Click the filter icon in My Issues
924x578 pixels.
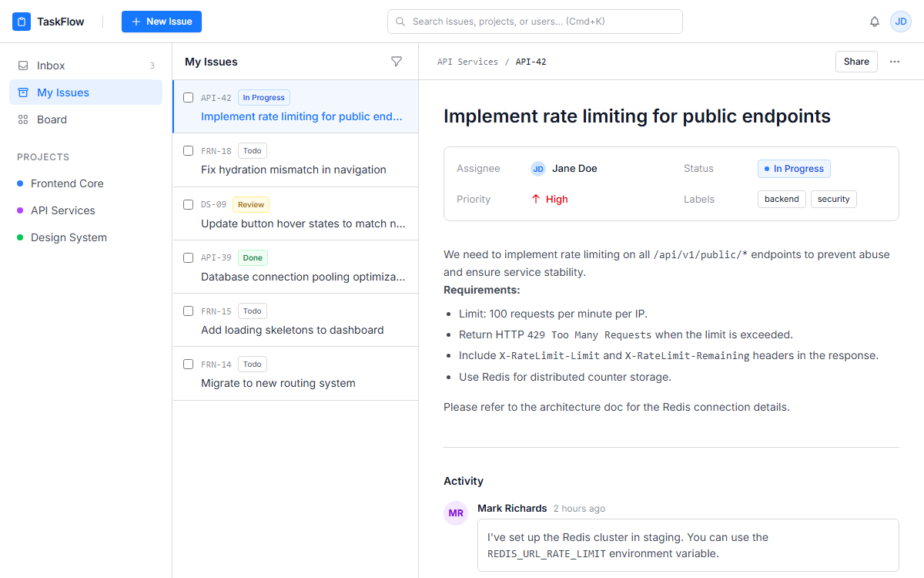(x=397, y=62)
